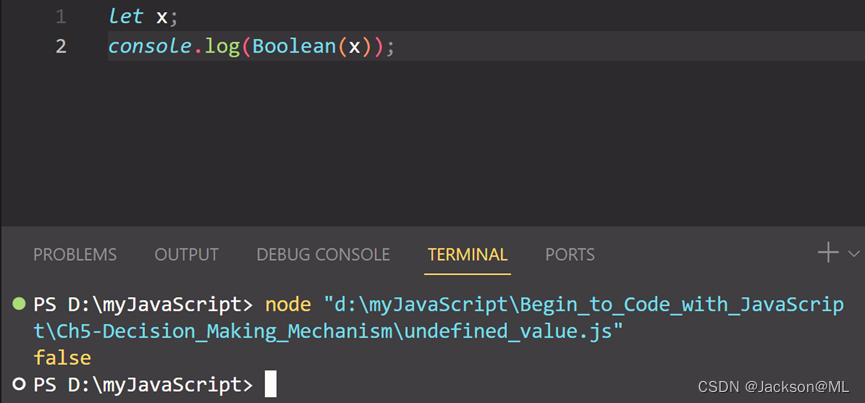The image size is (865, 403).
Task: Click the node command in terminal
Action: coord(288,304)
